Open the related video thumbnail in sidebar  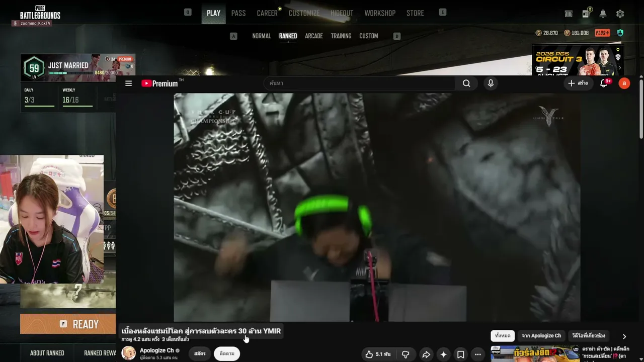click(535, 354)
